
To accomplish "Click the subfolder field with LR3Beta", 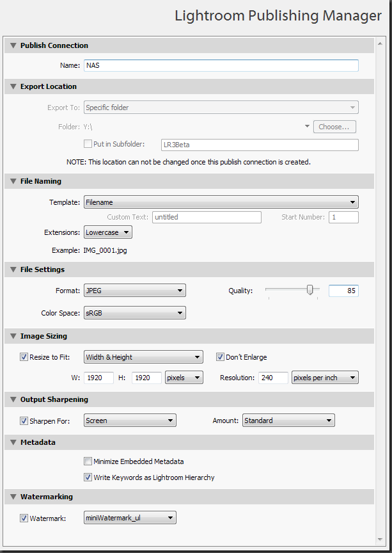I will click(260, 145).
